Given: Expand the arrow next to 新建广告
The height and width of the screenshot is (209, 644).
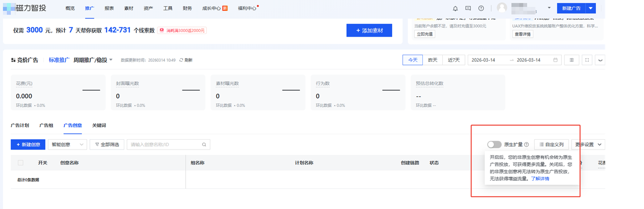Looking at the screenshot, I should click(x=591, y=8).
